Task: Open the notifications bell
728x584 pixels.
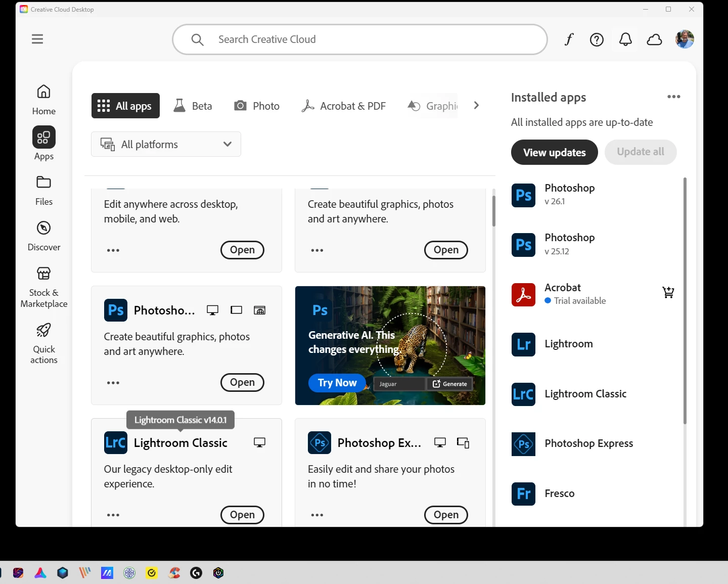Action: (625, 39)
